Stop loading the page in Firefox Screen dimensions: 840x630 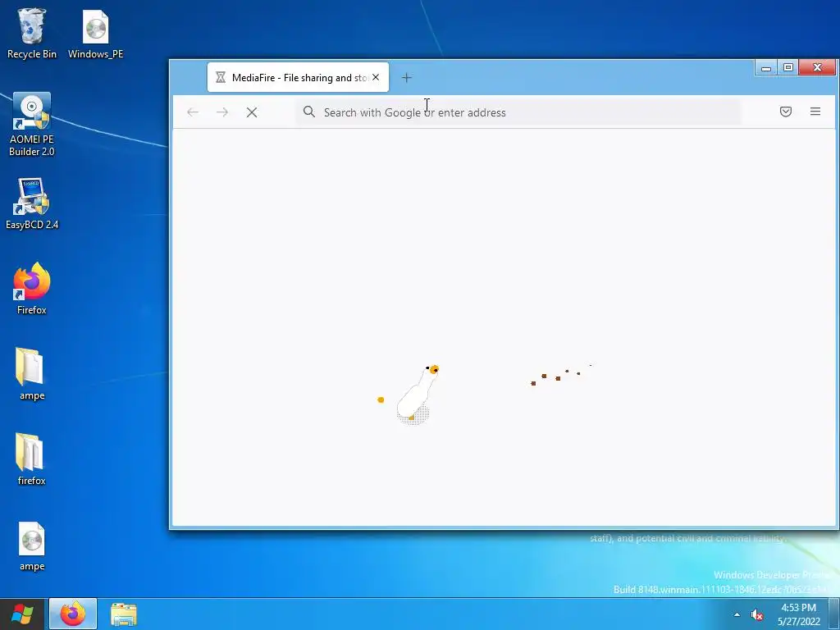point(252,112)
